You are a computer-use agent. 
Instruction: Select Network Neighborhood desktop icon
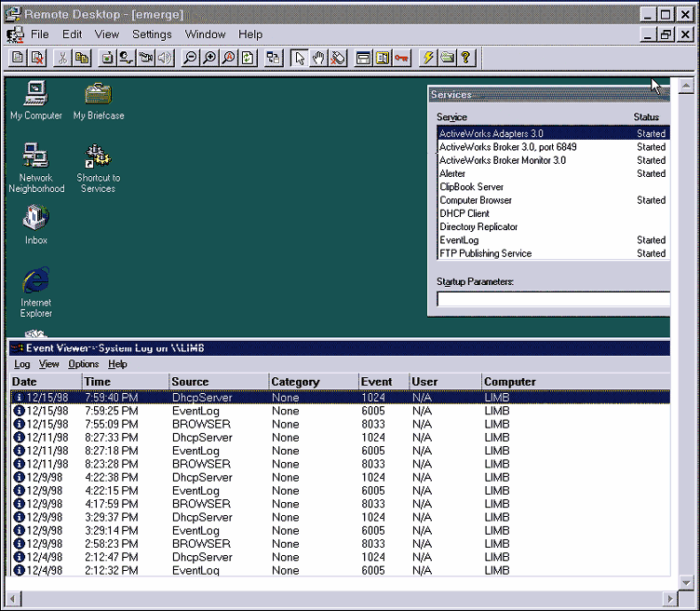coord(36,168)
